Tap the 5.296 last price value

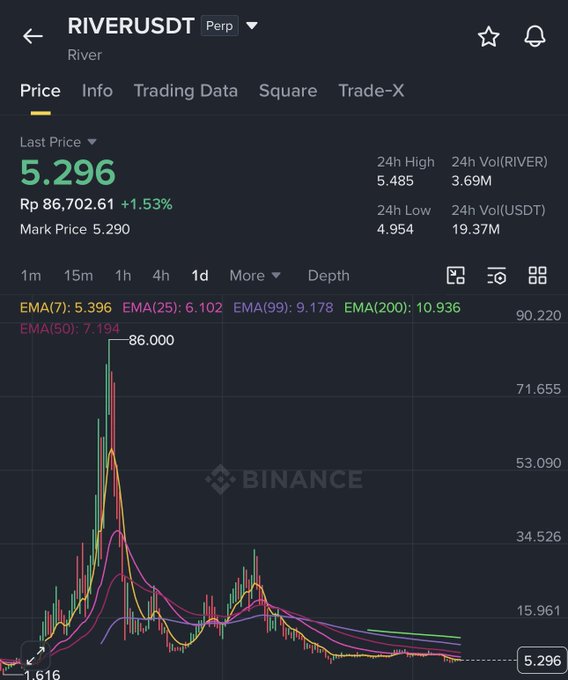[68, 172]
